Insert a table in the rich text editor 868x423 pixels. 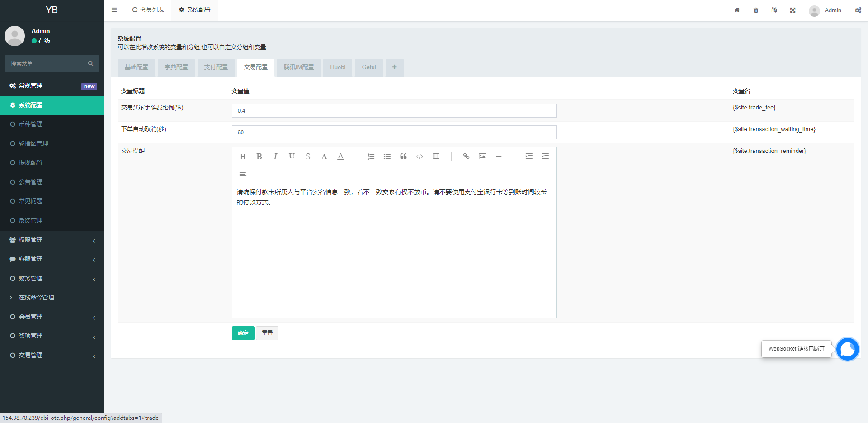point(436,157)
